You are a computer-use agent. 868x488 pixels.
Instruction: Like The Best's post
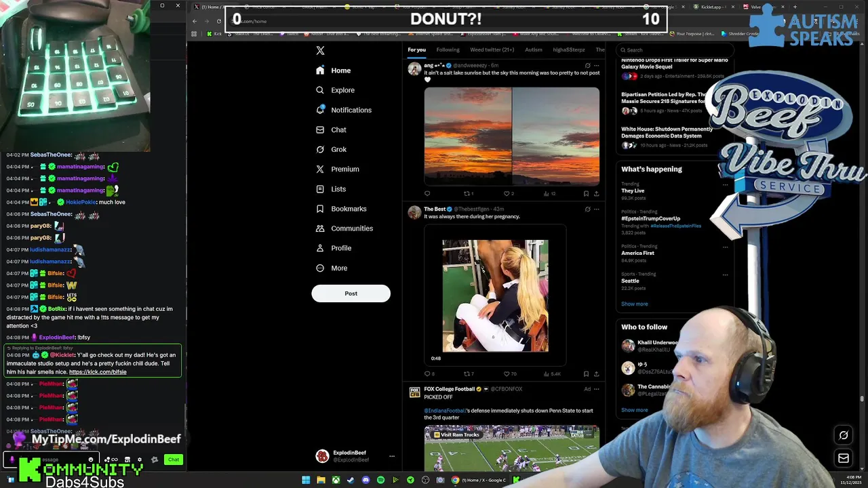(509, 373)
